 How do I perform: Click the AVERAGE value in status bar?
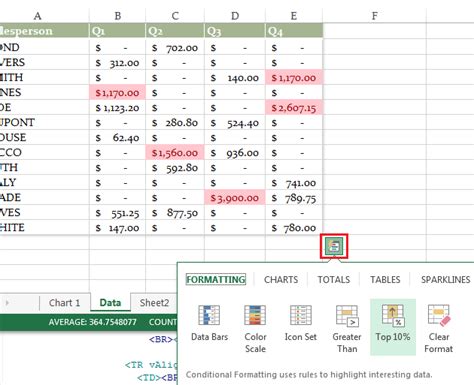coord(92,322)
